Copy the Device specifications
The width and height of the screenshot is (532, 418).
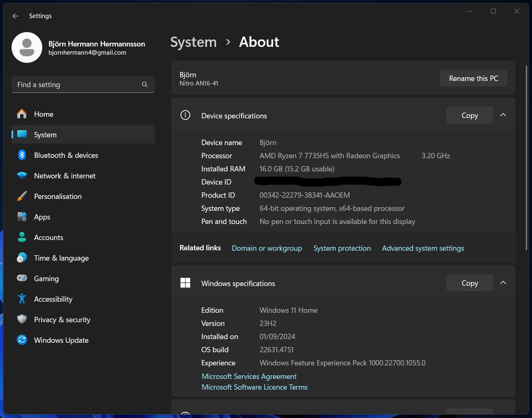469,115
